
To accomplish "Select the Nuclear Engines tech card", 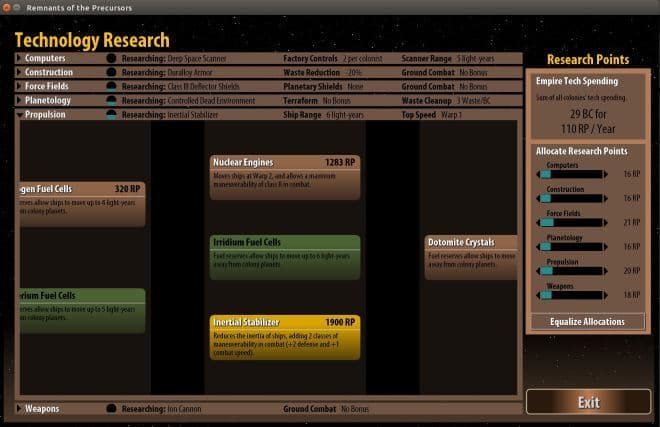I will coord(285,177).
